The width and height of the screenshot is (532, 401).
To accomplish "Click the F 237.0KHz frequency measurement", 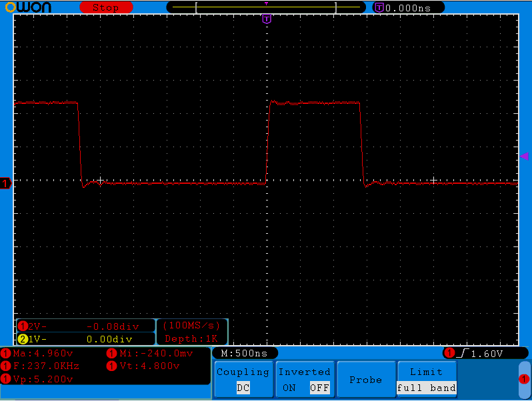I will [x=45, y=366].
